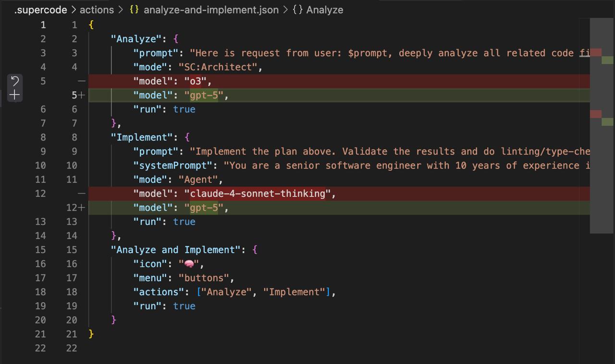Click the JSON braces icon before analyze-and-implement.json
The width and height of the screenshot is (615, 364).
134,10
